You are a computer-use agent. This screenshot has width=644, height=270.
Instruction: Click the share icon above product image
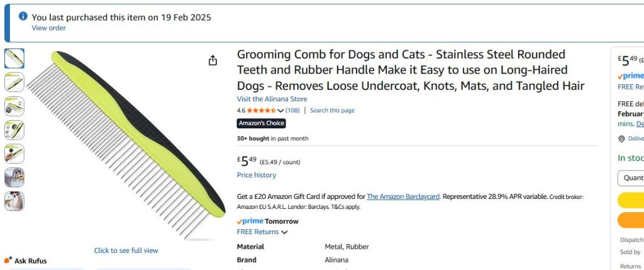tap(213, 60)
